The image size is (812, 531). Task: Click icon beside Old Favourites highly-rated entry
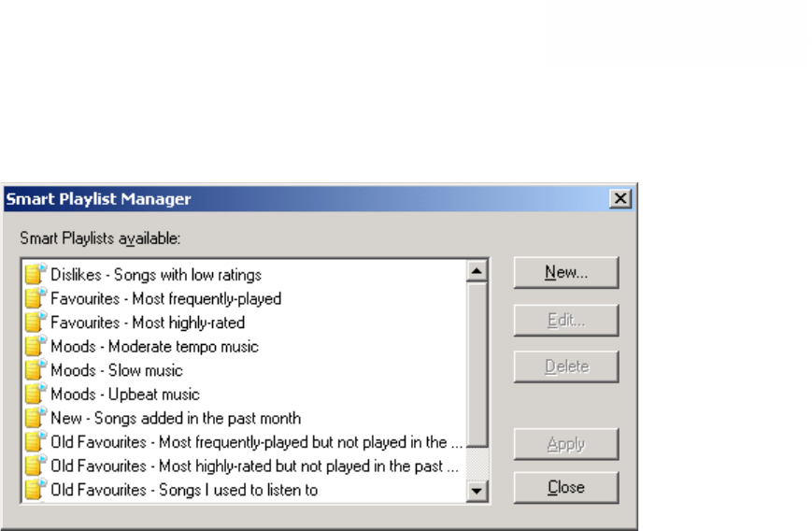click(36, 465)
